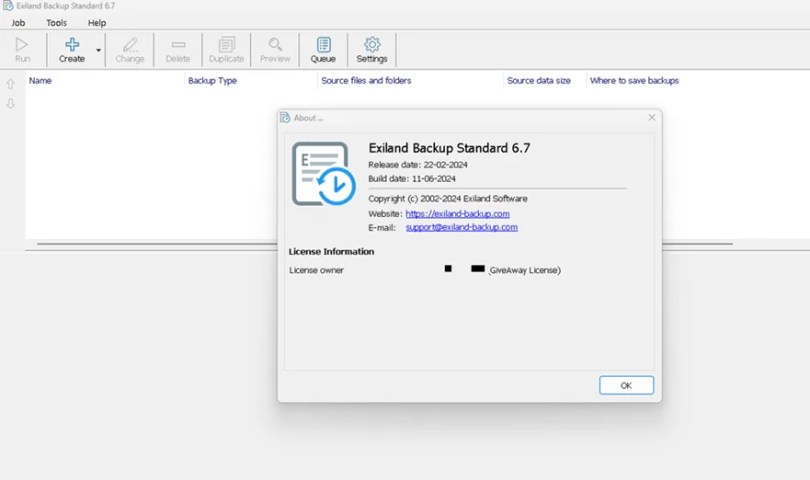This screenshot has width=810, height=480.
Task: Open Settings gear icon
Action: point(372,44)
